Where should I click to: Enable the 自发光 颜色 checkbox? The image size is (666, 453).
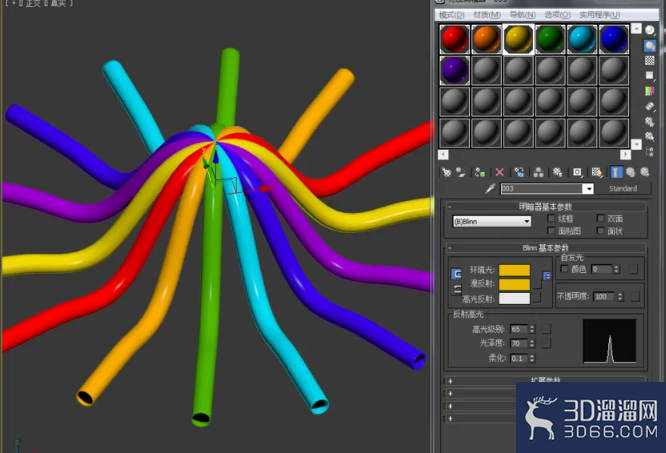click(x=564, y=269)
